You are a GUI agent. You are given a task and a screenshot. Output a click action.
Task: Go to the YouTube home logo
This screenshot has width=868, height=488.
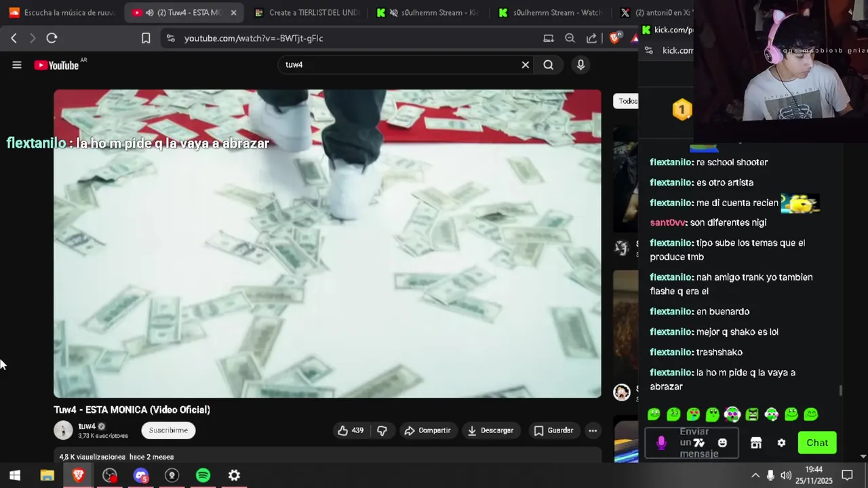pos(57,65)
